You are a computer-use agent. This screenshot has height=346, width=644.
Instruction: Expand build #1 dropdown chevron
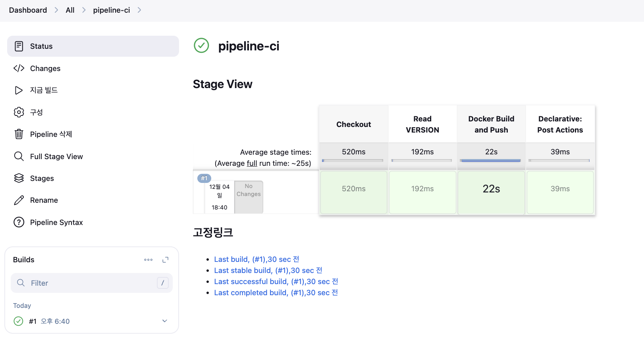coord(165,321)
